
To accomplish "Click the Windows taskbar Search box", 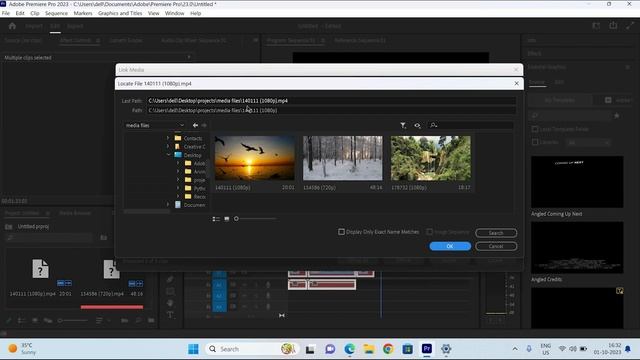I will coord(252,349).
